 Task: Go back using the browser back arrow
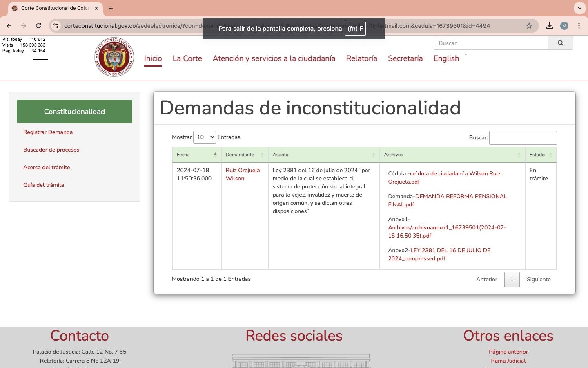[9, 26]
